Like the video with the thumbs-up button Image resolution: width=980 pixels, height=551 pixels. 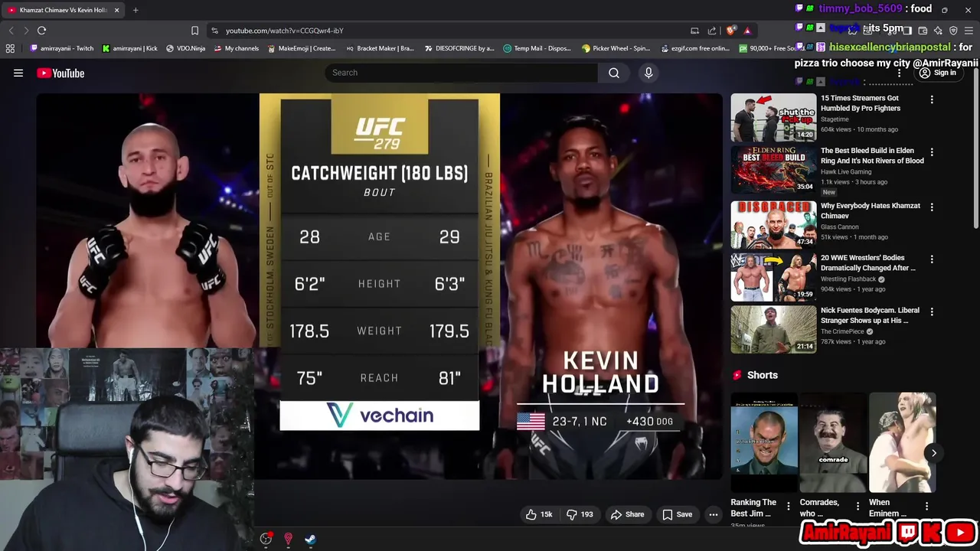coord(539,514)
